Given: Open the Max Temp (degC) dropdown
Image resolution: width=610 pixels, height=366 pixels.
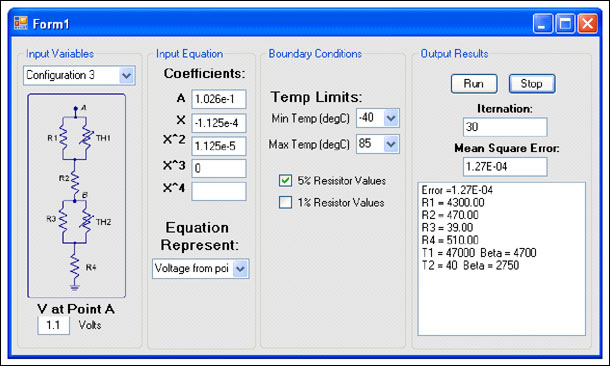Looking at the screenshot, I should 391,144.
